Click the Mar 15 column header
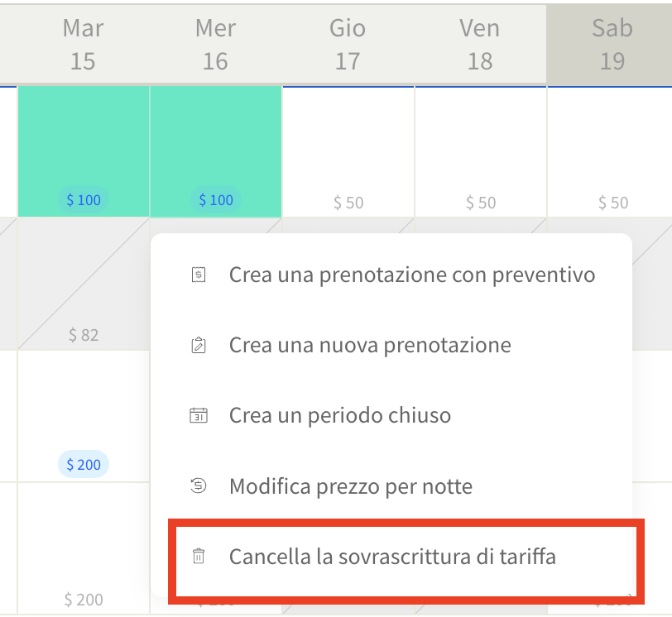672x617 pixels. 83,45
